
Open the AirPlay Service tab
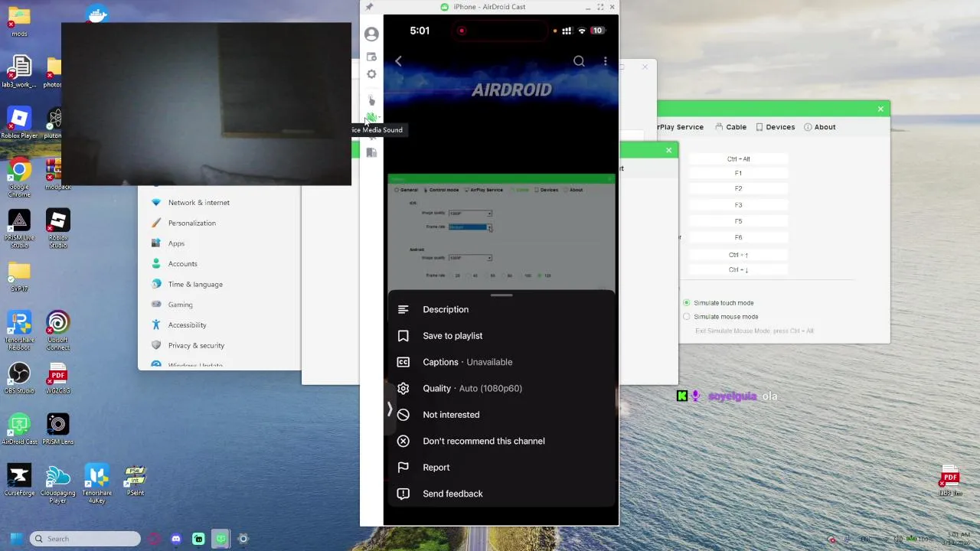680,127
